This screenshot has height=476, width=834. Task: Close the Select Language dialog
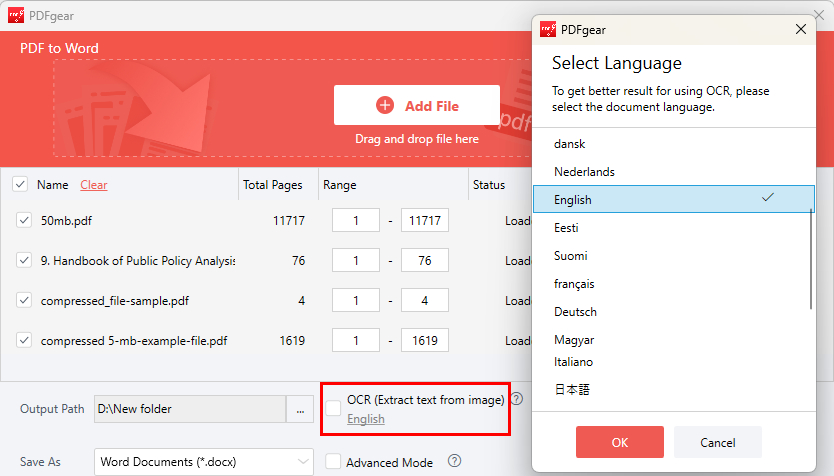pos(800,29)
